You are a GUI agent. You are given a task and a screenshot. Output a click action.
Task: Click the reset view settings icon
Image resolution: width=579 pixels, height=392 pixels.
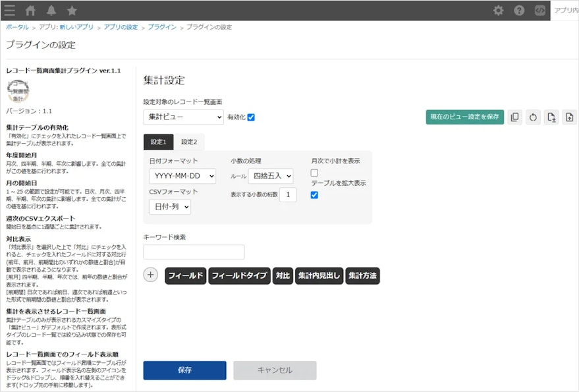coord(534,117)
